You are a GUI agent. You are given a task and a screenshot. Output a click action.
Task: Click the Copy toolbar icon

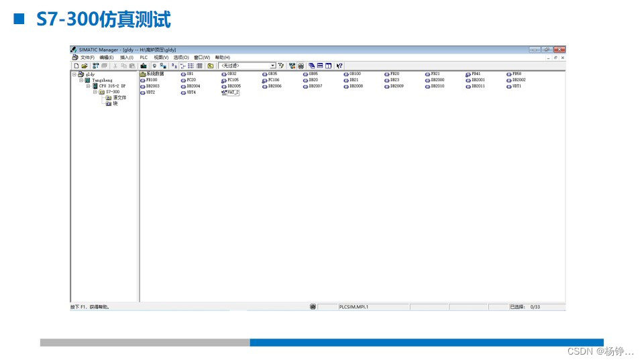(123, 66)
